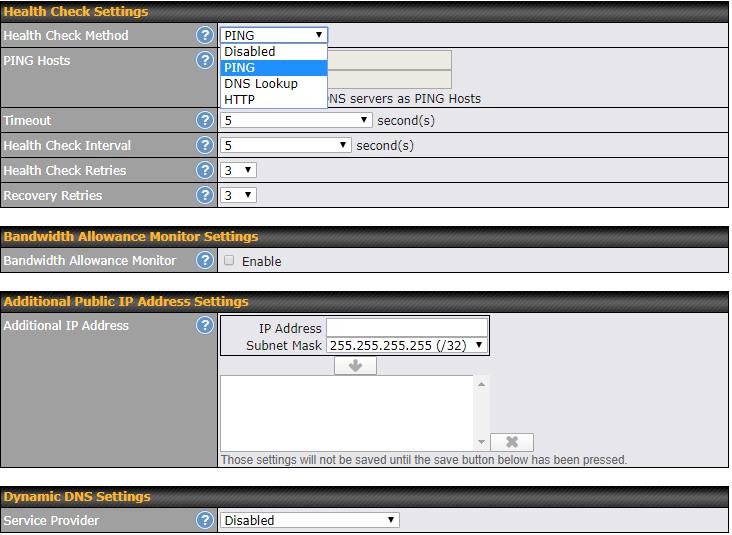Click the Timeout help icon
The height and width of the screenshot is (535, 732).
[205, 120]
